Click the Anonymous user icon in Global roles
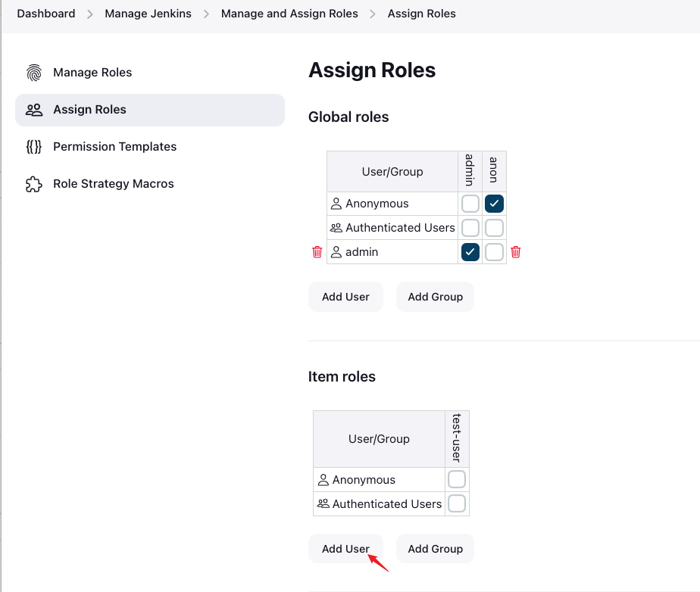700x592 pixels. pyautogui.click(x=336, y=204)
